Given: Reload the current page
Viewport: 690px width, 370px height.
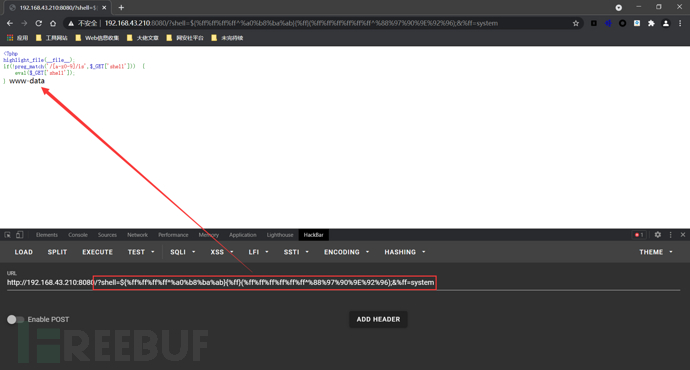Looking at the screenshot, I should pos(39,23).
